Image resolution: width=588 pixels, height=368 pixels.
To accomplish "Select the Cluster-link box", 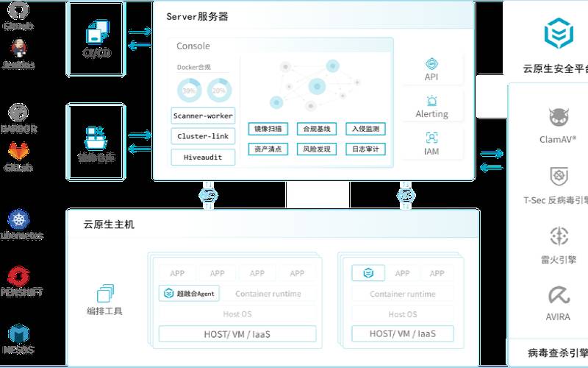I will (203, 136).
